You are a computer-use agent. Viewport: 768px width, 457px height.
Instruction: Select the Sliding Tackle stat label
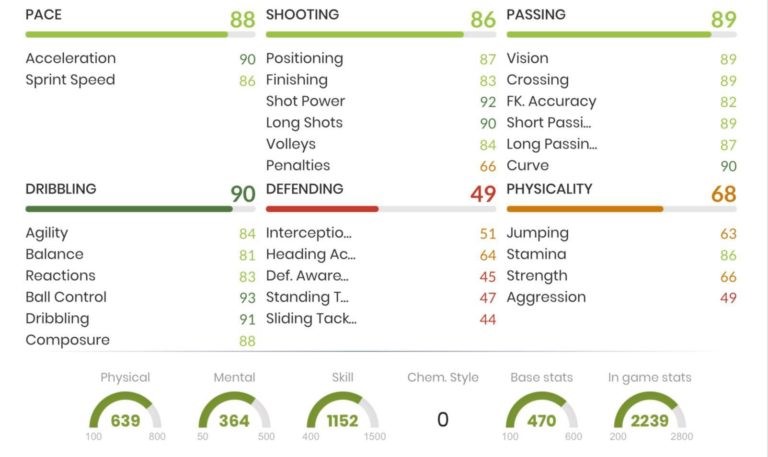click(x=311, y=319)
